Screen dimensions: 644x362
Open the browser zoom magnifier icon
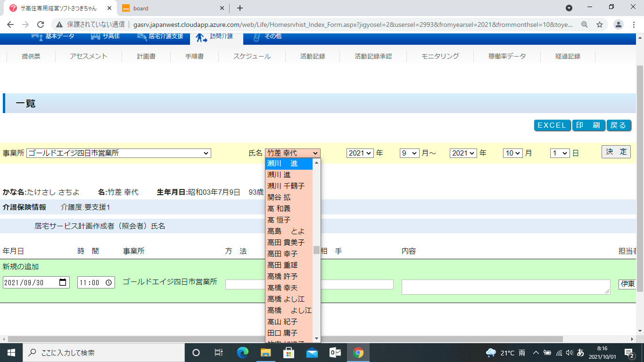click(585, 25)
